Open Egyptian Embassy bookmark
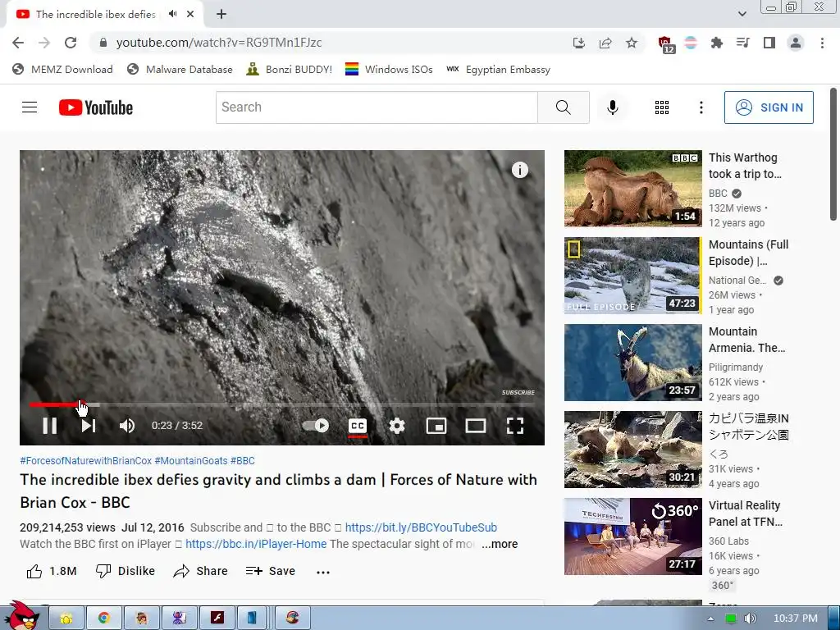The width and height of the screenshot is (840, 630). 498,70
